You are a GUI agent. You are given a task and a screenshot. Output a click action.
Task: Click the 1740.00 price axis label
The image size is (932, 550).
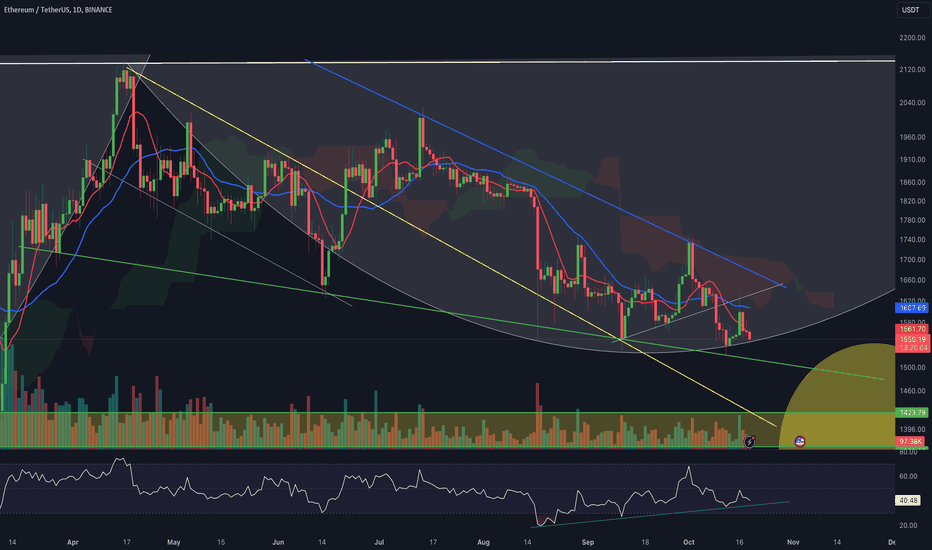point(912,240)
